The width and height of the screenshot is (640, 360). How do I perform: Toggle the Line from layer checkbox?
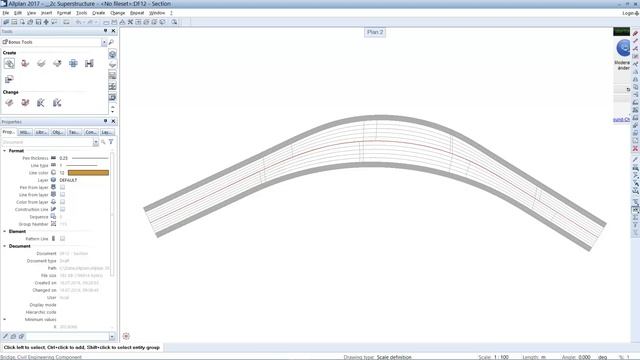(62, 195)
